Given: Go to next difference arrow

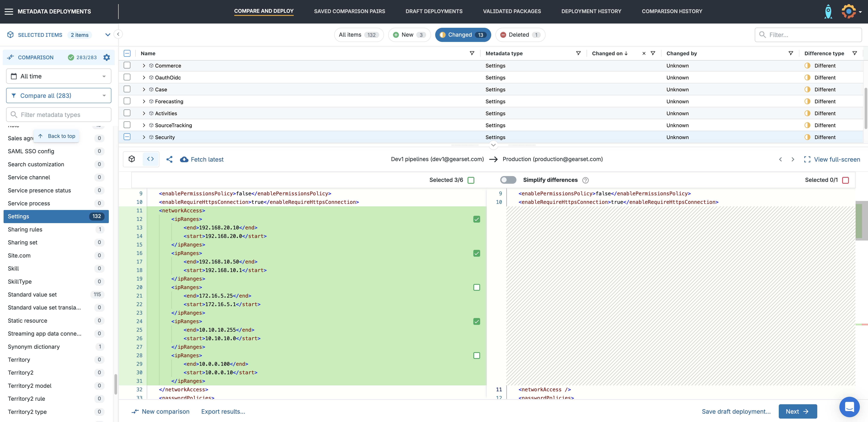Looking at the screenshot, I should point(793,159).
